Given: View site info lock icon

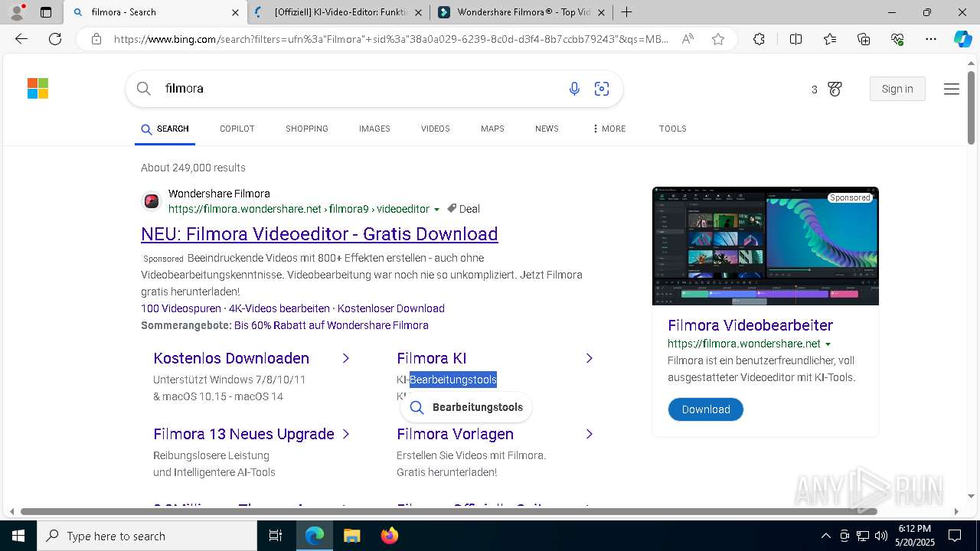Looking at the screenshot, I should [x=96, y=39].
